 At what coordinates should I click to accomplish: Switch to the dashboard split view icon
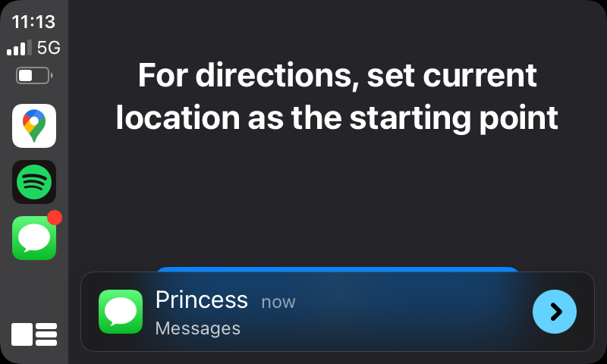point(34,334)
